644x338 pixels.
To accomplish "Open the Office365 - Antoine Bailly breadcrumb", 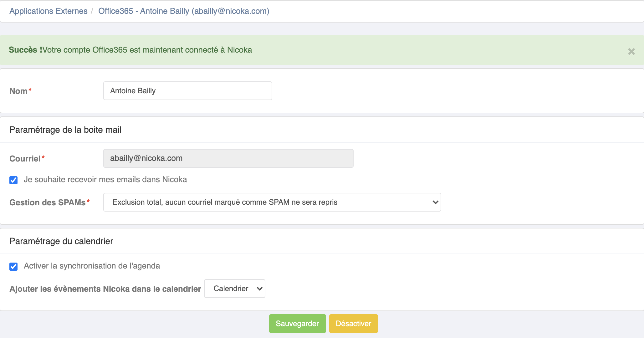I will (x=184, y=11).
